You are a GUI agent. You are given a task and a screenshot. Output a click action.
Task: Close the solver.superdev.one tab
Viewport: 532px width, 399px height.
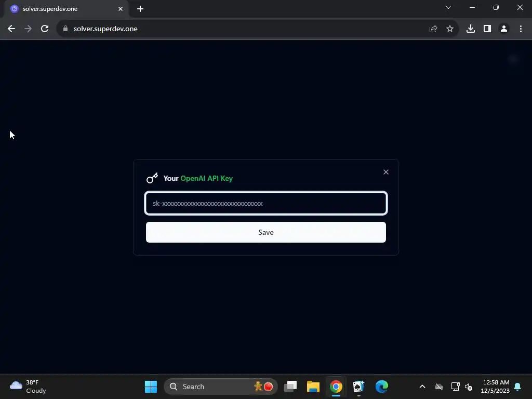121,9
